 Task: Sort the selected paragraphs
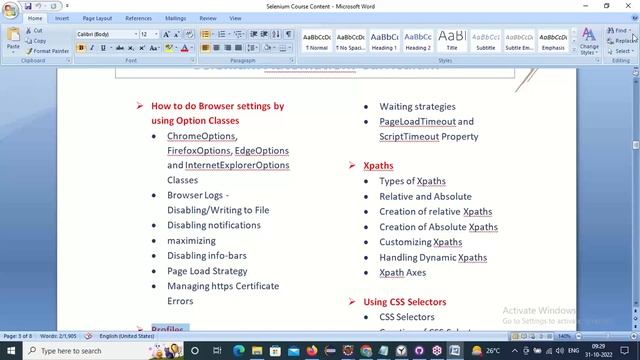pos(276,34)
